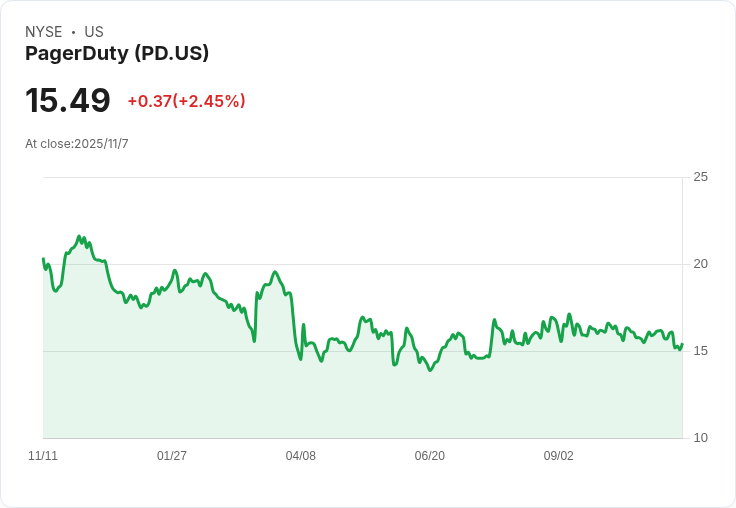Click the 10 label on the price axis
Screen dimensions: 736x508
pos(700,438)
